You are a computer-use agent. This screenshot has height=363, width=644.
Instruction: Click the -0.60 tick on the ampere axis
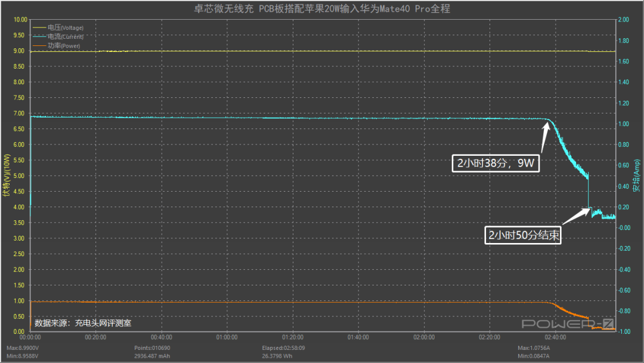coord(624,290)
